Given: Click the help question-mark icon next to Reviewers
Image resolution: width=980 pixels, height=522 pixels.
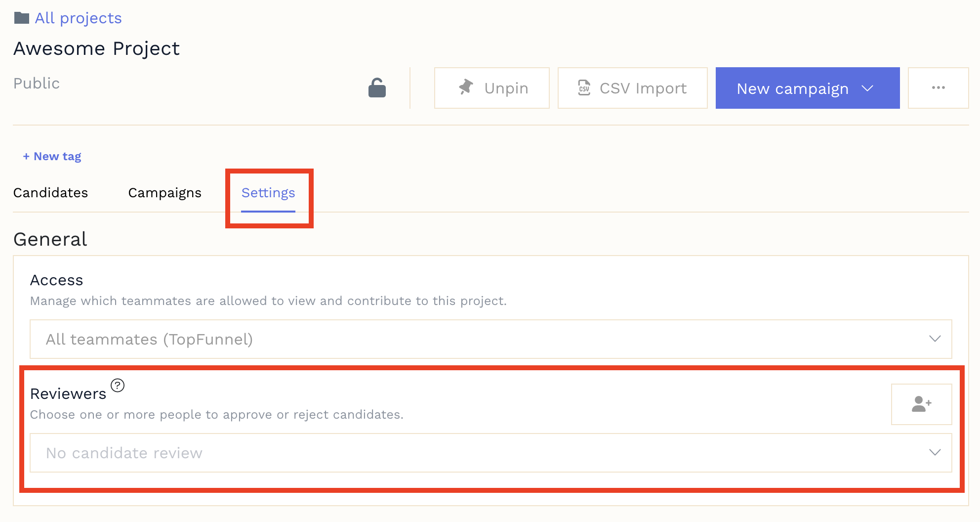Looking at the screenshot, I should (x=118, y=386).
